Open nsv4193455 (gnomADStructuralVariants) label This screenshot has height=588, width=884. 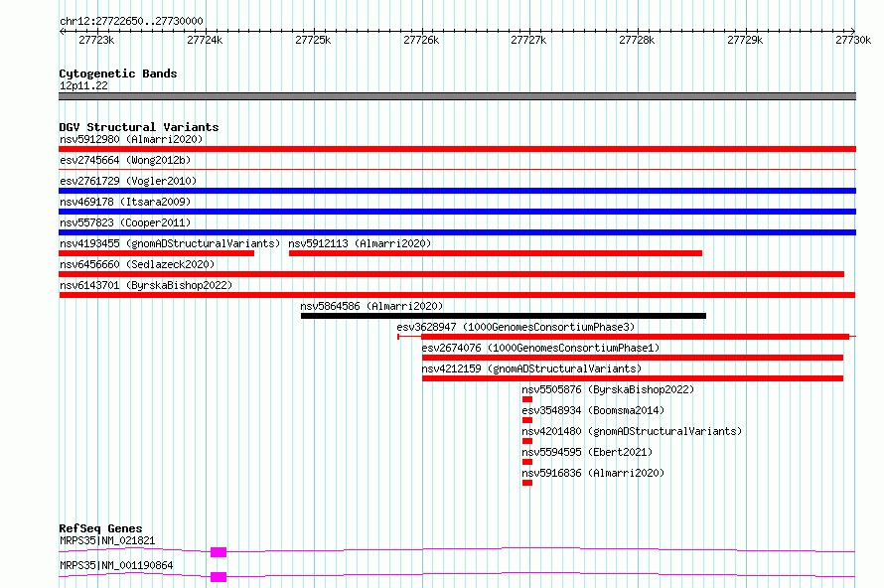click(170, 243)
